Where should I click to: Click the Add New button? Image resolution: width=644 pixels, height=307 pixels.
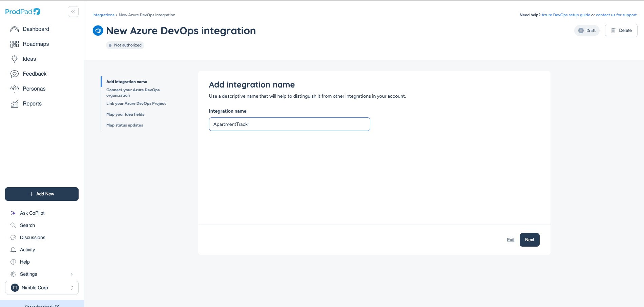pyautogui.click(x=42, y=194)
